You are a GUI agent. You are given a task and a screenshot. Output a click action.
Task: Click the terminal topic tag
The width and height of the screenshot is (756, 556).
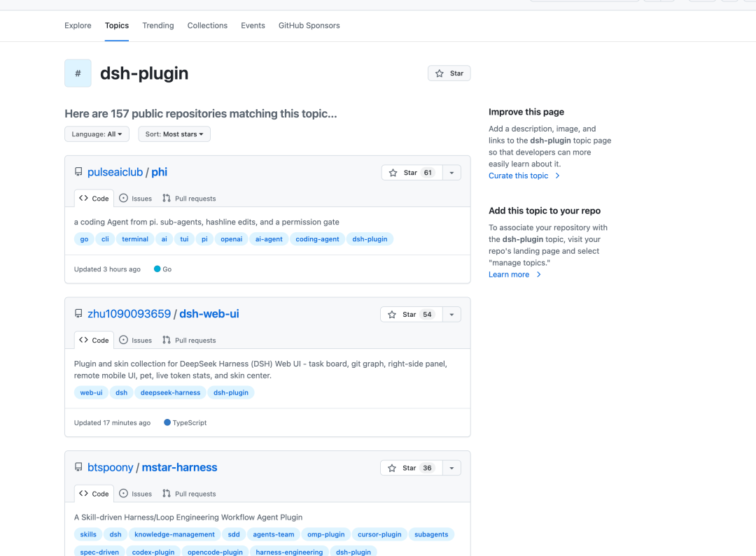[135, 239]
